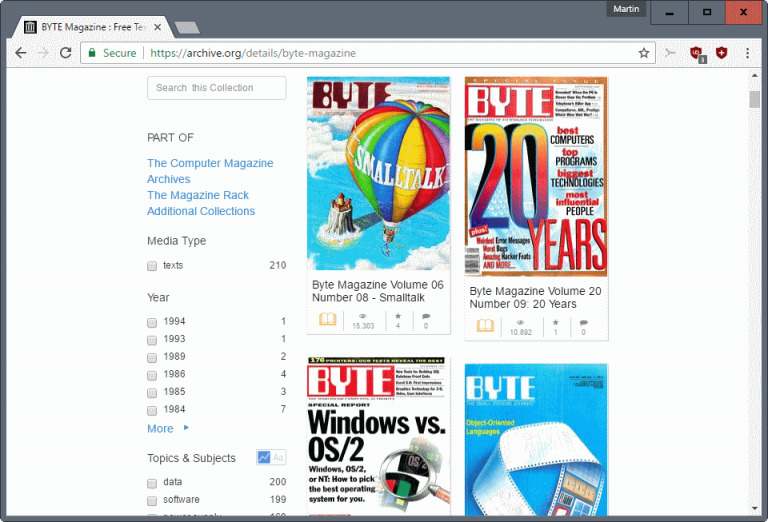Expand More years list
Image resolution: width=768 pixels, height=522 pixels.
pos(160,428)
